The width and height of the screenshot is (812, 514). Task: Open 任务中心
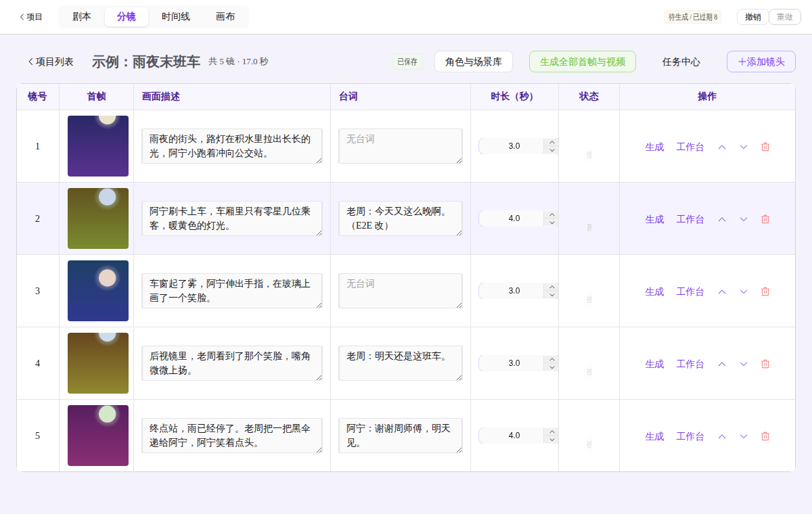(681, 62)
